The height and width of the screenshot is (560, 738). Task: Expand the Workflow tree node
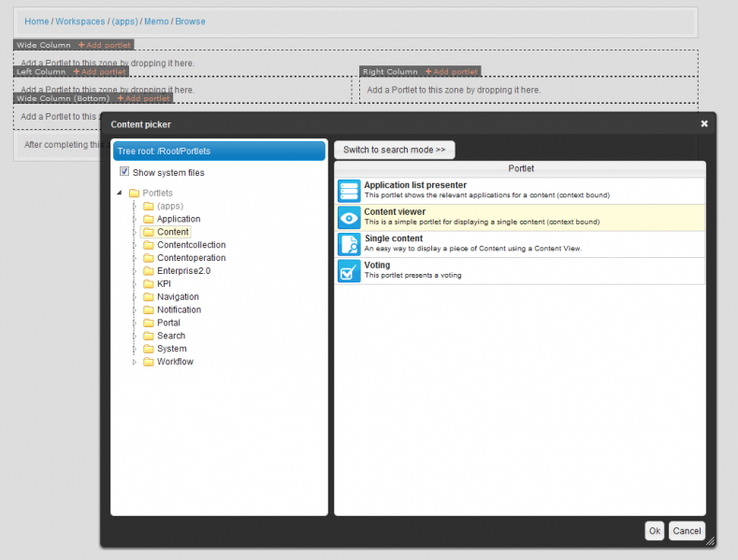pos(135,362)
